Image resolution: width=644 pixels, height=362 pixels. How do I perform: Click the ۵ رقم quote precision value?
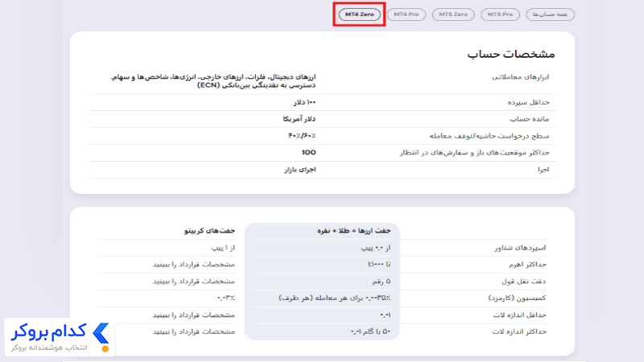coord(381,282)
